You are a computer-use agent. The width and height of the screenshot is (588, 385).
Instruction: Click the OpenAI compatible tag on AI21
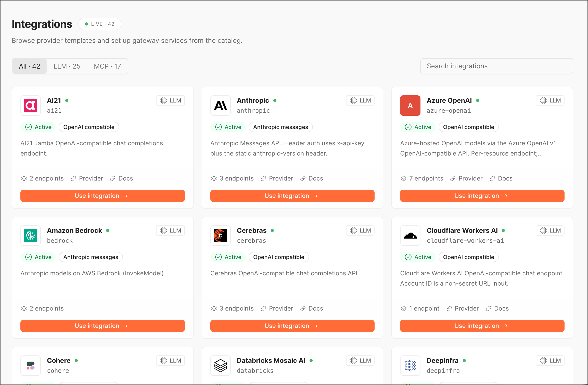pyautogui.click(x=89, y=127)
